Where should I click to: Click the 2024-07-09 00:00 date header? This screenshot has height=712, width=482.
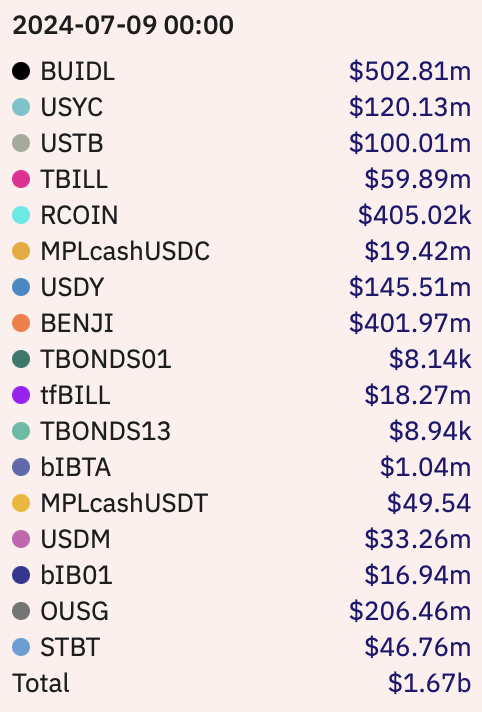(123, 25)
